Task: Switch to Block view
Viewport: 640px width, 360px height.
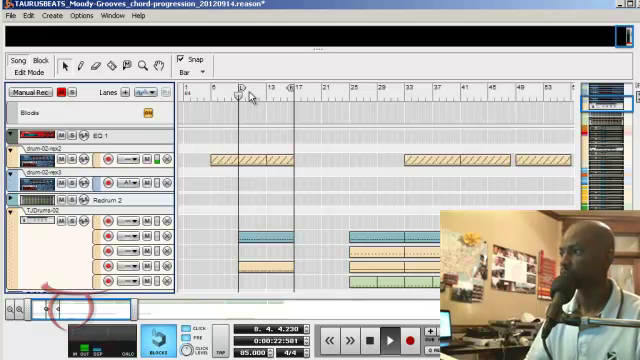Action: point(41,60)
